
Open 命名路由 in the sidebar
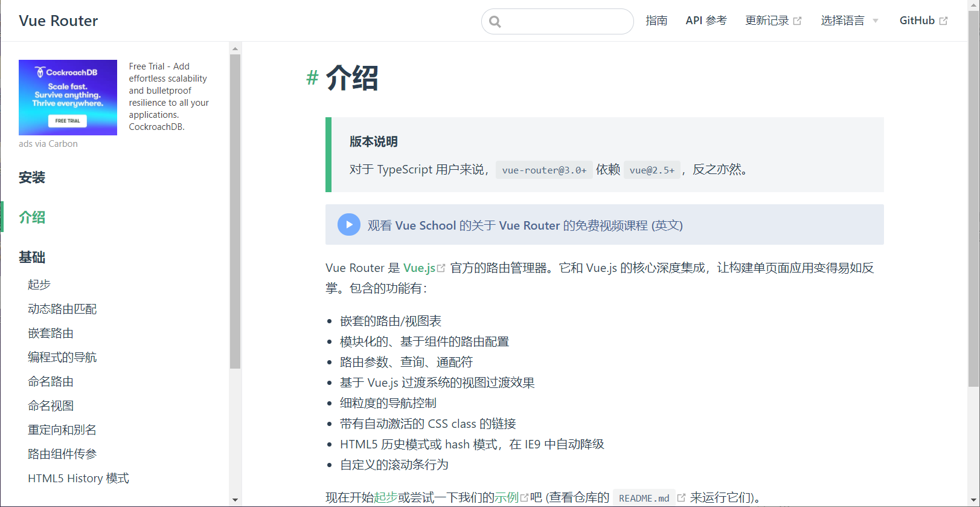pyautogui.click(x=51, y=381)
